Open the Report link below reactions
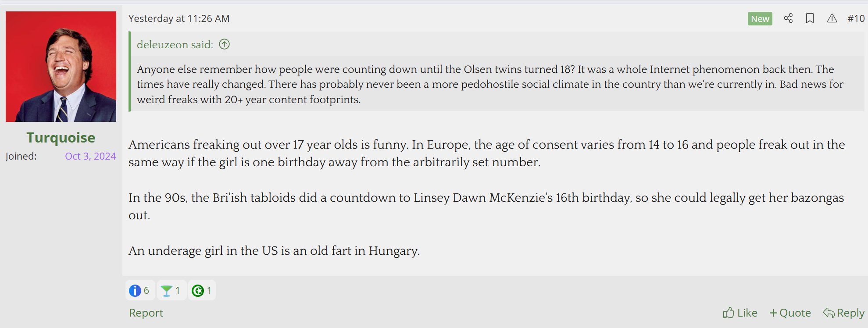The height and width of the screenshot is (328, 868). pyautogui.click(x=146, y=313)
